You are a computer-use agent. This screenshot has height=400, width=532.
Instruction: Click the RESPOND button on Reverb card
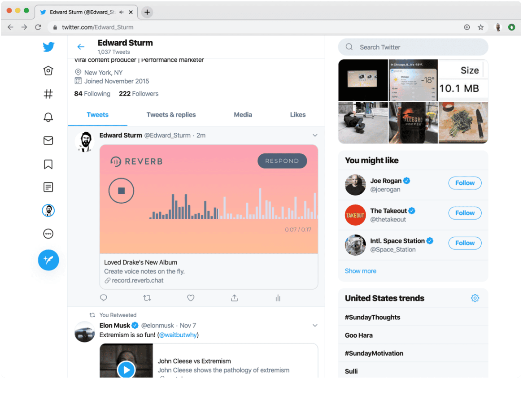(282, 161)
